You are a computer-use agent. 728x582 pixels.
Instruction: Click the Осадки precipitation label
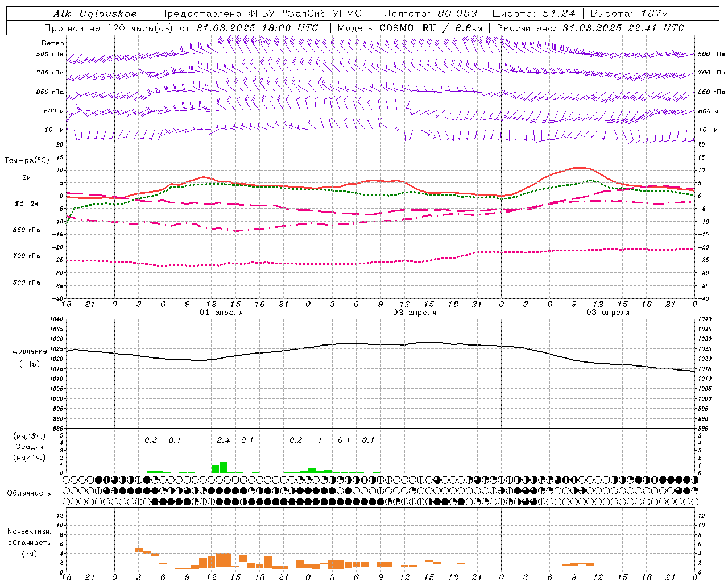click(29, 447)
